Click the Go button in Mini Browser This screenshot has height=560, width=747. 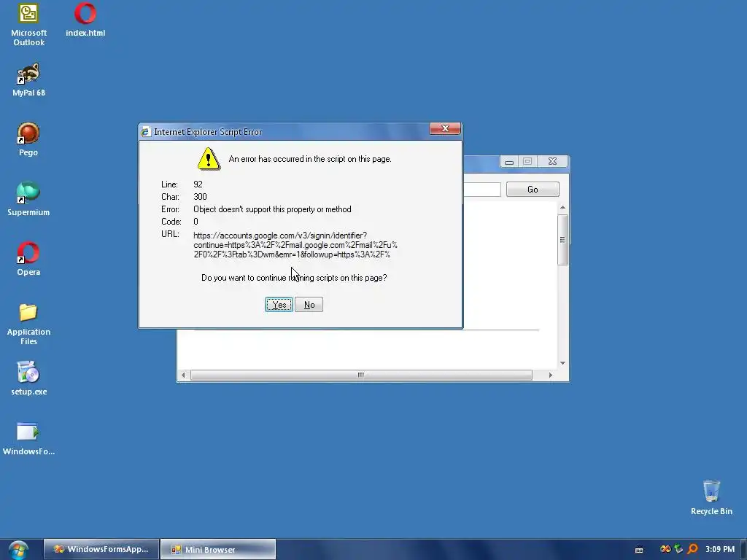533,190
